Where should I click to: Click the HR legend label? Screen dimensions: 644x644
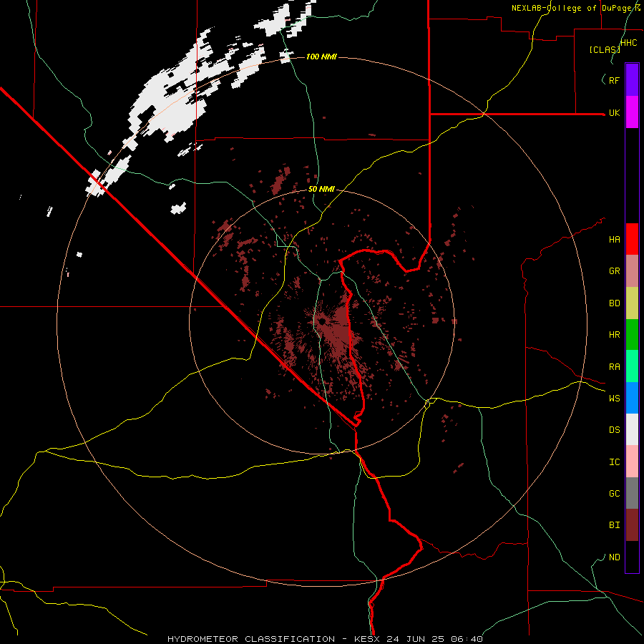pos(615,335)
